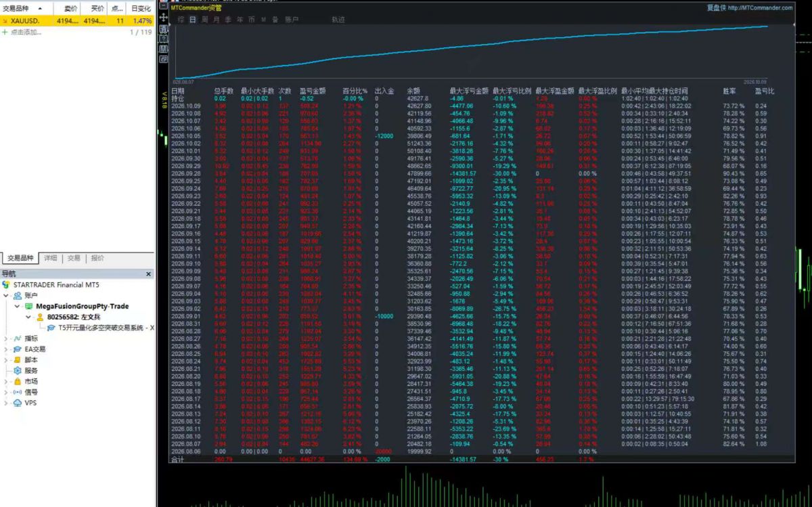Click the 脚本 scripts icon
This screenshot has width=812, height=507.
[x=18, y=360]
